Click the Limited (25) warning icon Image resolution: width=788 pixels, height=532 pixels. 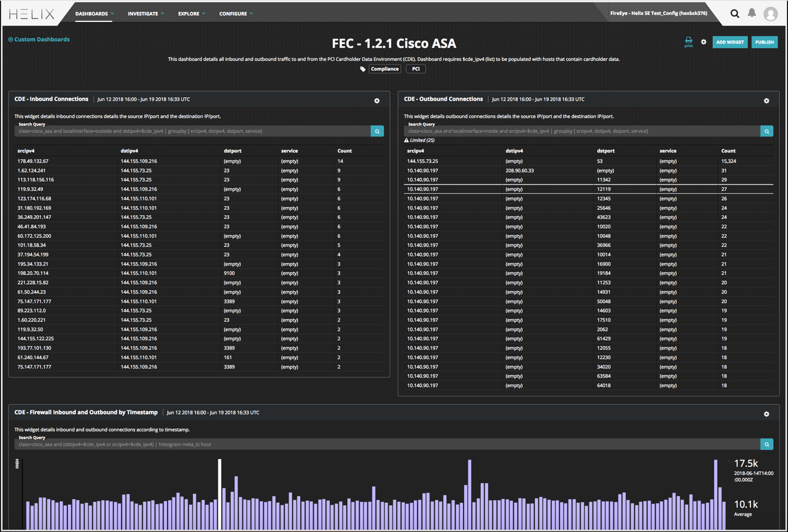pyautogui.click(x=406, y=140)
